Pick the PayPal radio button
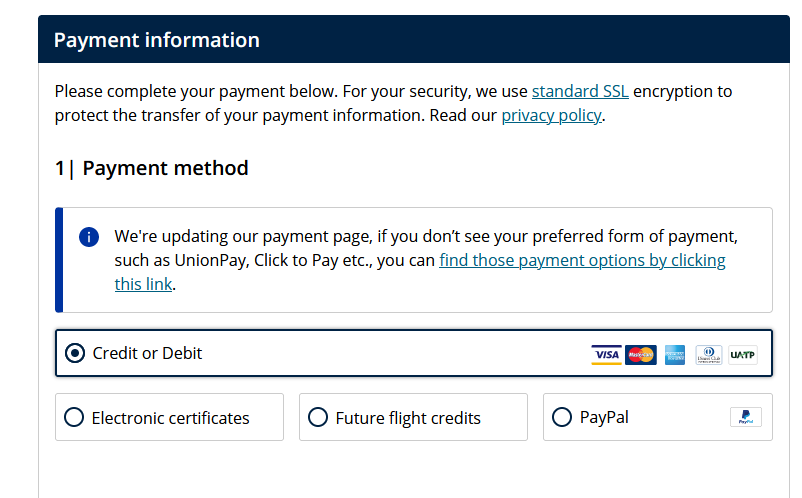Screen dimensions: 802x498 [x=562, y=418]
